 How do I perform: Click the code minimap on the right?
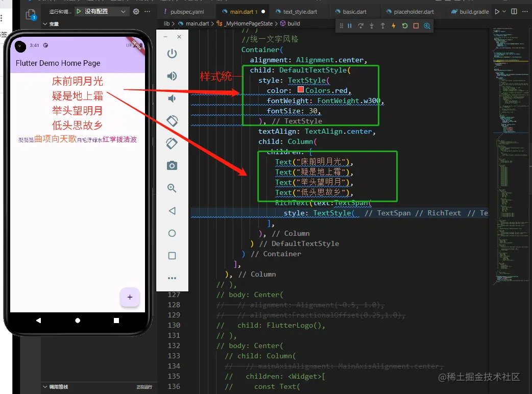[510, 156]
